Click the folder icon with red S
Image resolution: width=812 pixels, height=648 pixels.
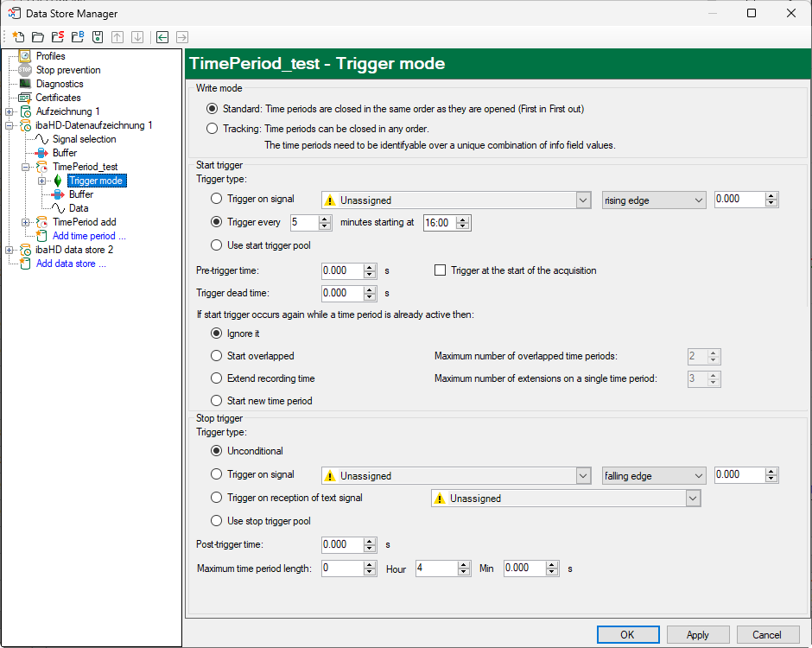click(x=58, y=37)
